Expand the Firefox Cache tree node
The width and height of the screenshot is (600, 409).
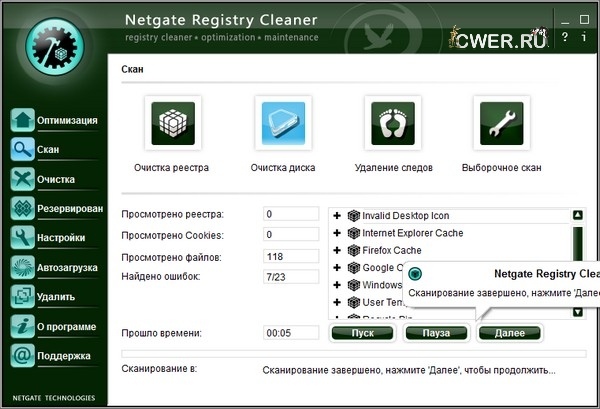click(x=337, y=250)
